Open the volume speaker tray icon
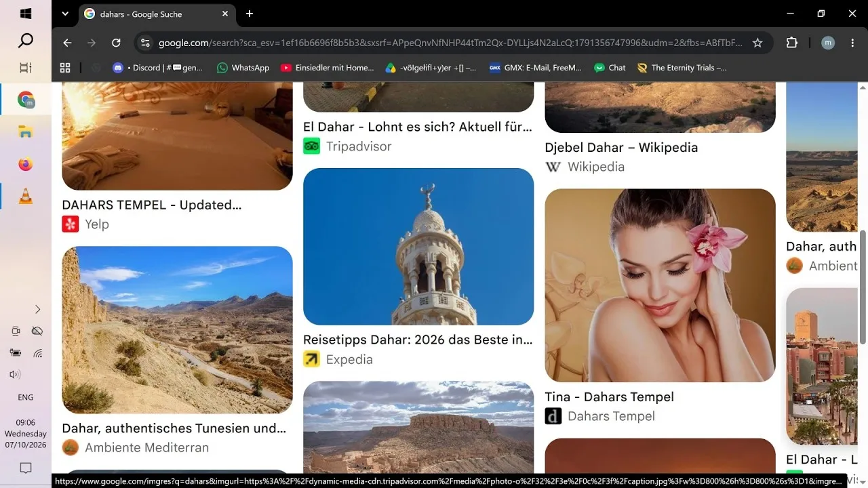868x488 pixels. click(15, 374)
